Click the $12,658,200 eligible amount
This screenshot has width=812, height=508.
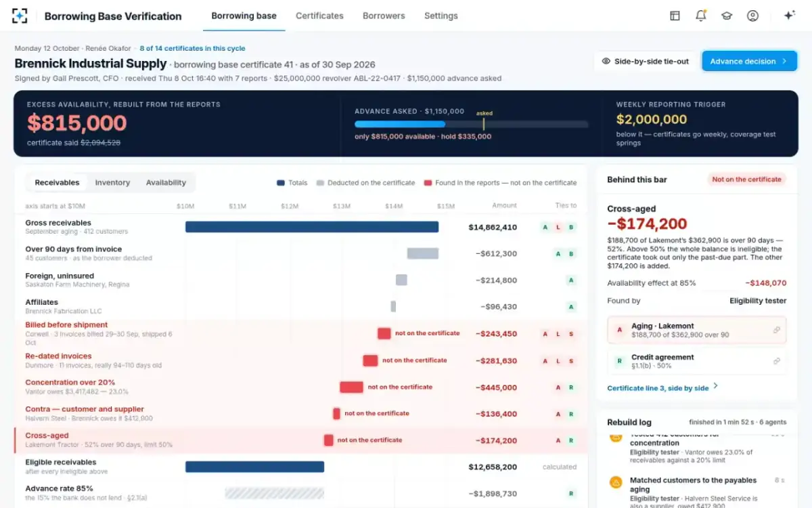click(x=493, y=467)
